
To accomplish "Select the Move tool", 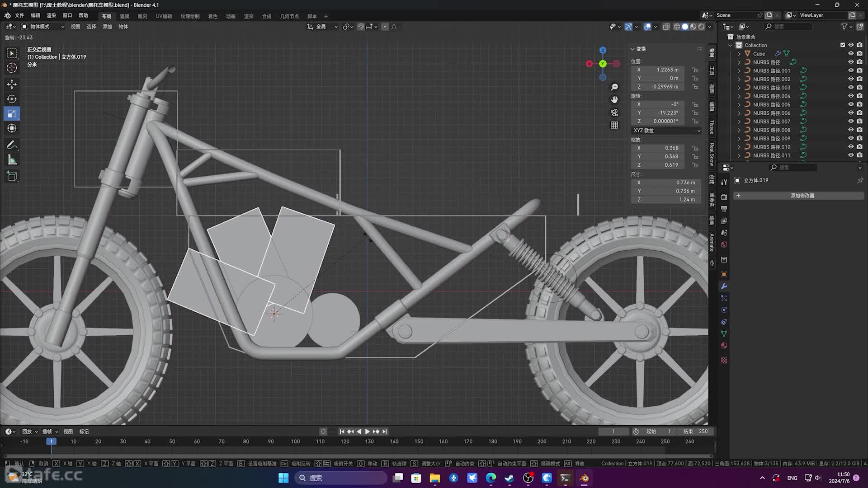I will [12, 84].
